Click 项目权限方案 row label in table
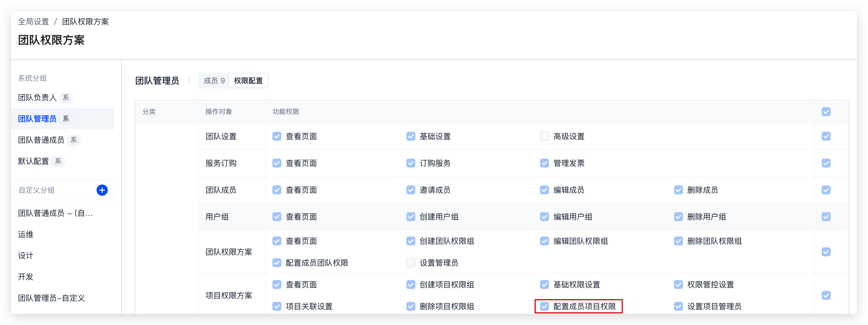868x325 pixels. pos(229,295)
